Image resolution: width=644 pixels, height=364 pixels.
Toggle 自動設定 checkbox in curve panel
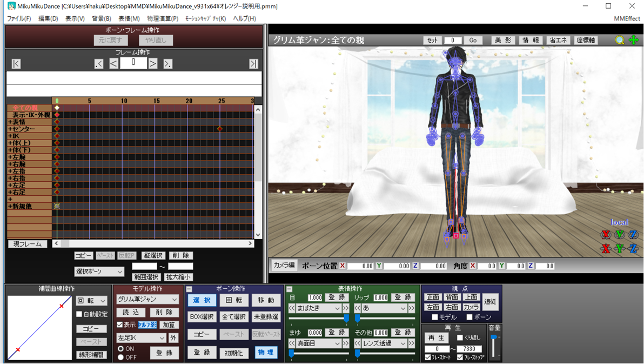pos(79,314)
